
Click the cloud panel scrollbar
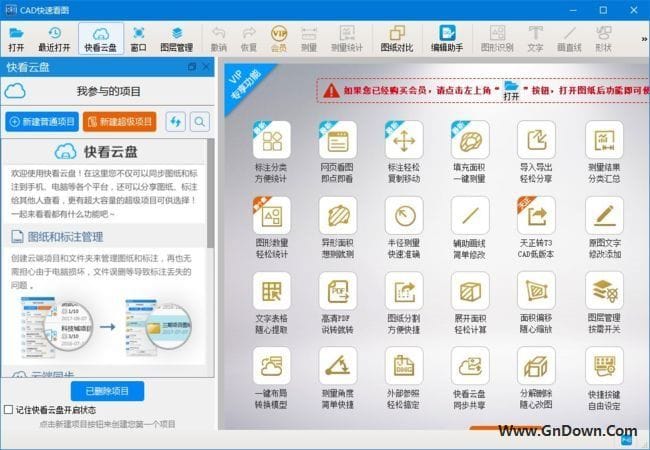click(x=211, y=193)
